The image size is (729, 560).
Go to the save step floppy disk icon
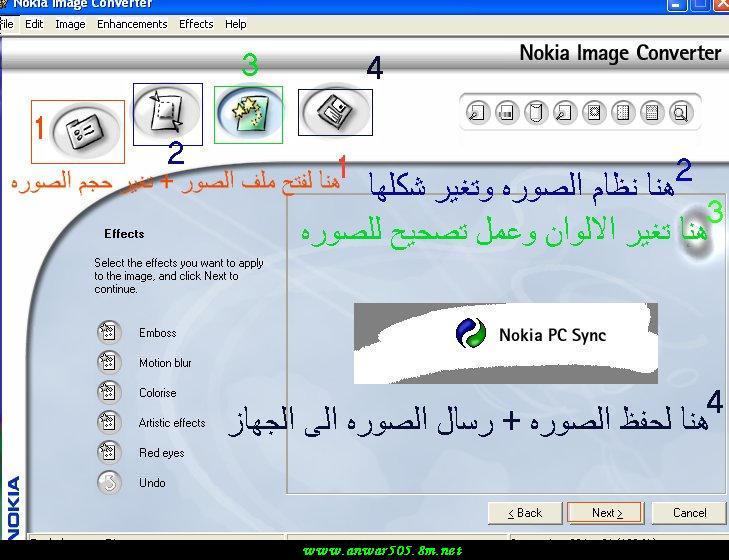(x=335, y=112)
